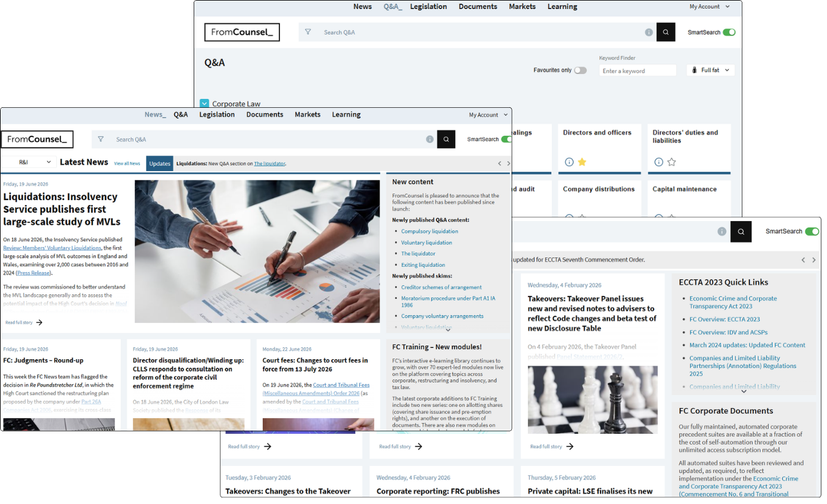The width and height of the screenshot is (827, 504).
Task: Open FC Overview: ECCTA 2023 link
Action: [725, 319]
